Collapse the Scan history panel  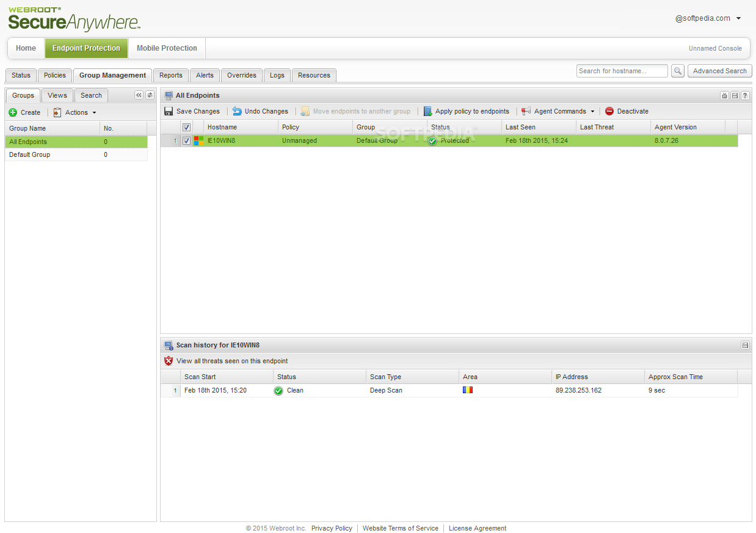click(x=745, y=345)
